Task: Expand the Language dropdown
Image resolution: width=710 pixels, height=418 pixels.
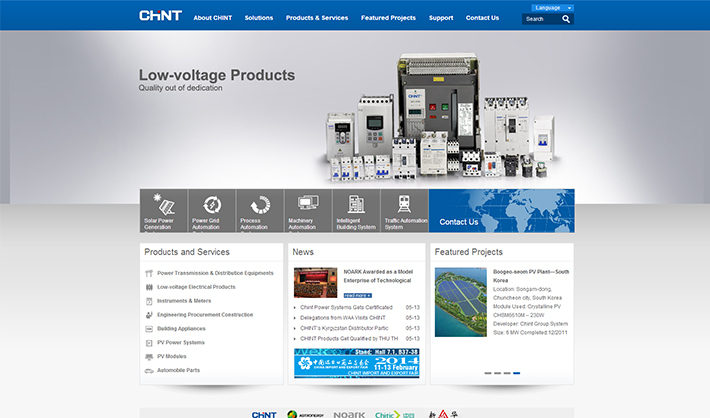Action: pyautogui.click(x=548, y=7)
